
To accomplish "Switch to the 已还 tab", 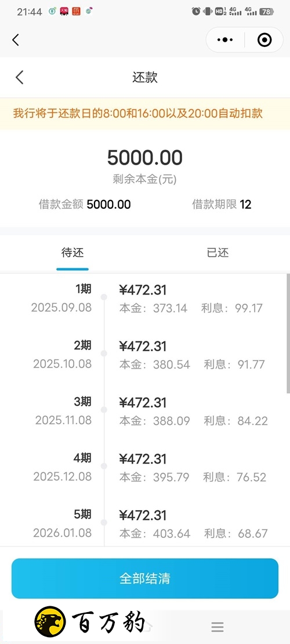I will 217,252.
